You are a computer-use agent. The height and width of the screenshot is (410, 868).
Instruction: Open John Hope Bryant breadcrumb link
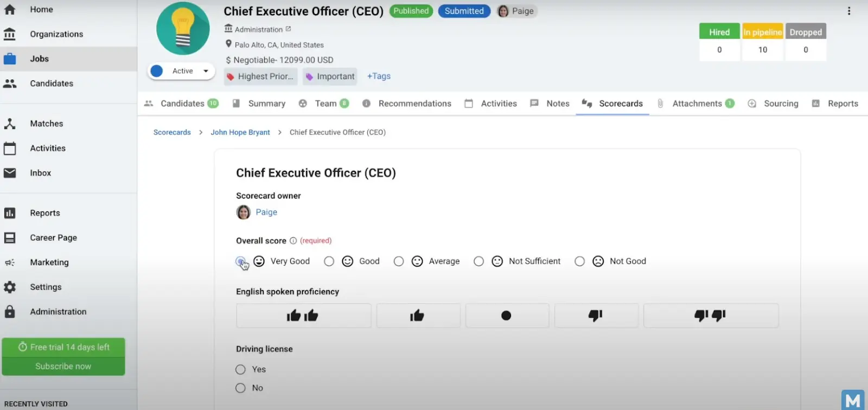[x=240, y=132]
